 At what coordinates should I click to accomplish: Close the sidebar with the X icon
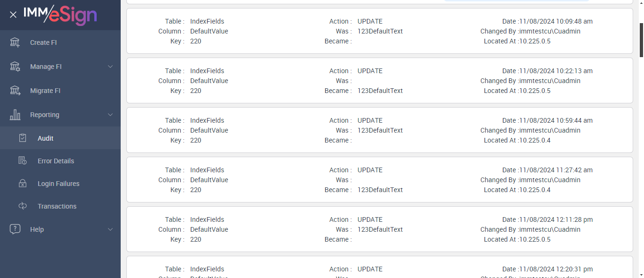click(13, 15)
